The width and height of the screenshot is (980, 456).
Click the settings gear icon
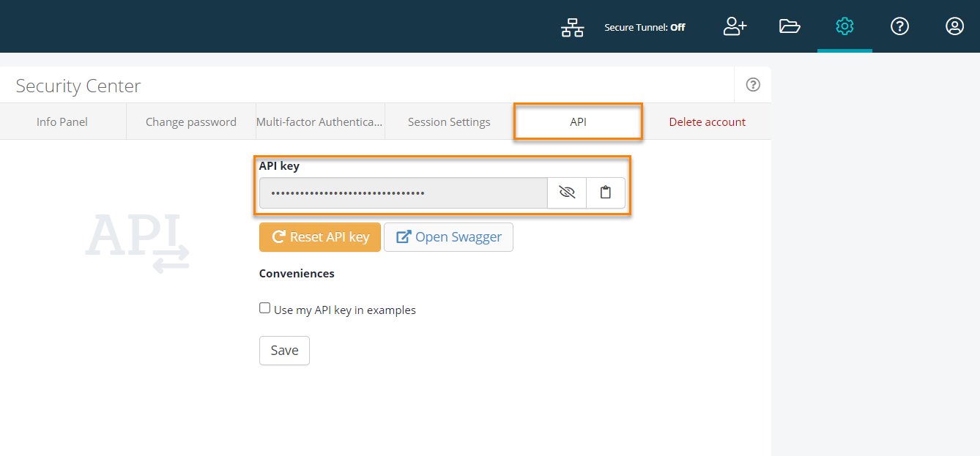click(x=844, y=26)
